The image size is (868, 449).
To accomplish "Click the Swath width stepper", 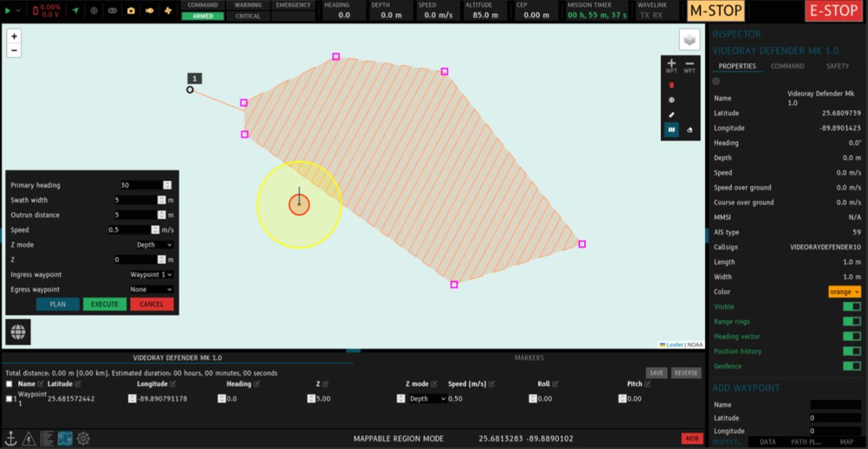I will (161, 200).
